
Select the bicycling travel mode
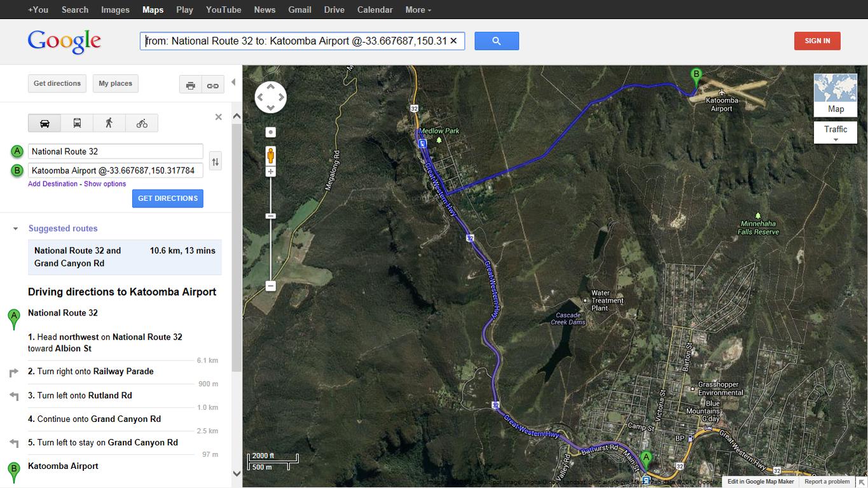[142, 123]
